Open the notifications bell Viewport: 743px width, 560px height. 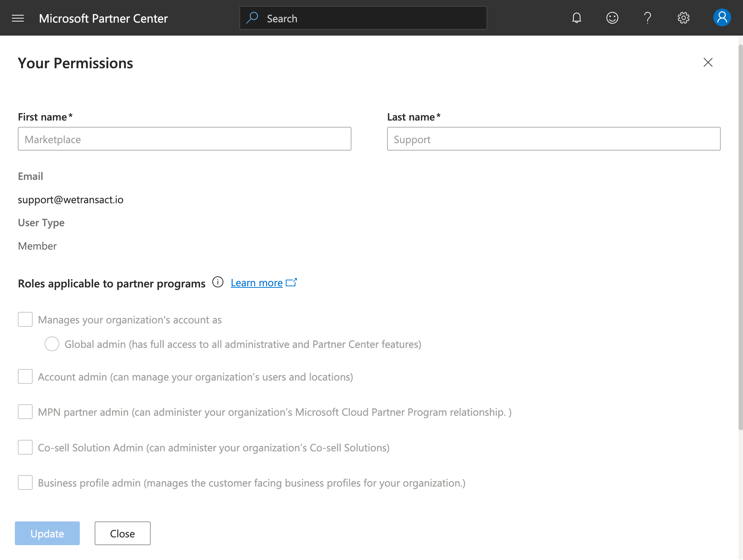(577, 18)
